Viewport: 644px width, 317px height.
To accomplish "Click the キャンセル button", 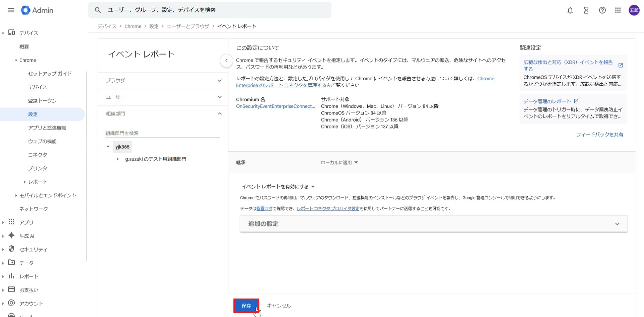I will [x=279, y=306].
